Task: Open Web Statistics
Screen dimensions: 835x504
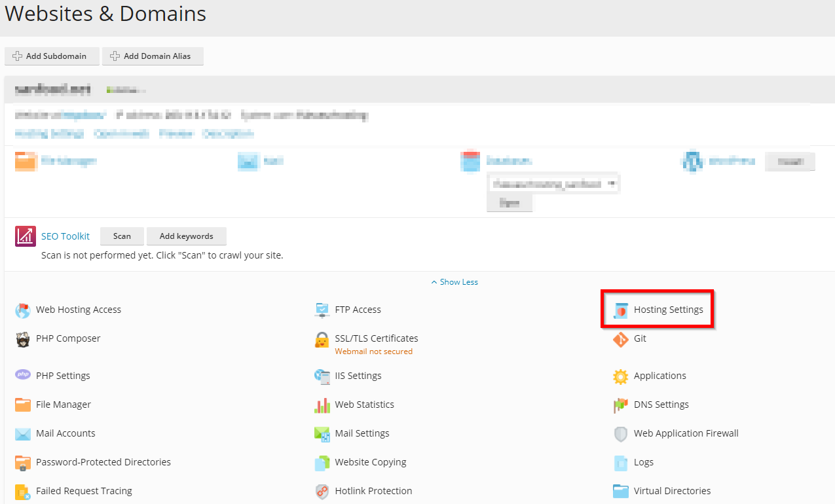Action: pyautogui.click(x=364, y=404)
